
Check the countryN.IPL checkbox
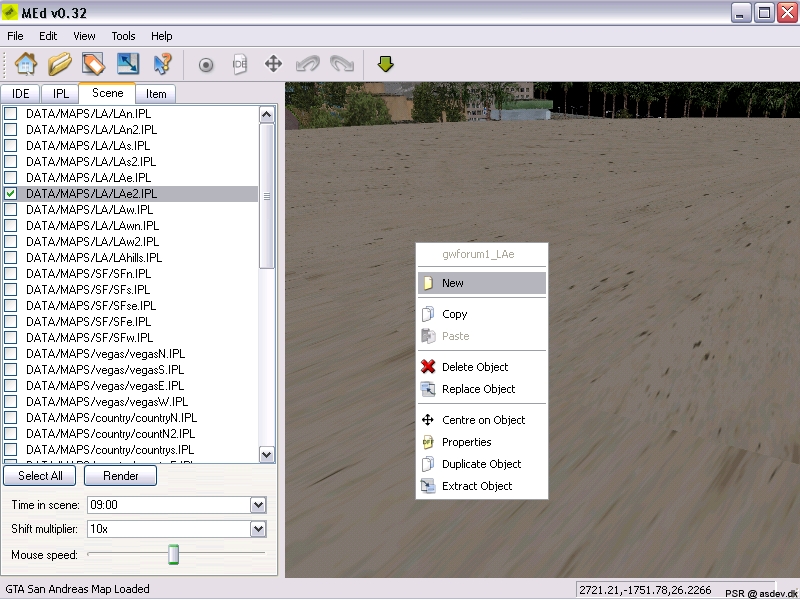[x=10, y=418]
